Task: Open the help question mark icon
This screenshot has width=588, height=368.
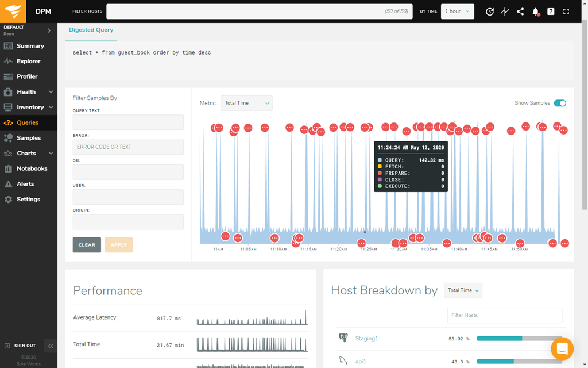Action: [551, 11]
